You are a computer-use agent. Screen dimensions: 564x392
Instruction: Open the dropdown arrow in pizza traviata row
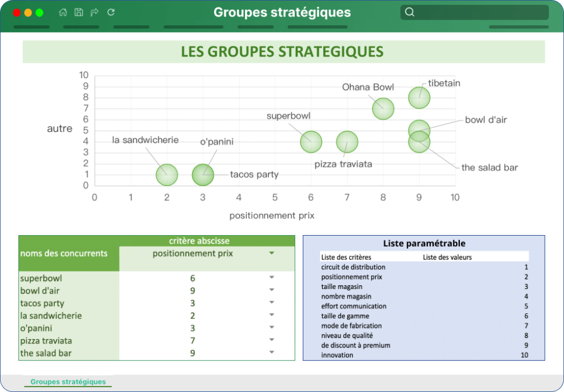click(x=272, y=340)
